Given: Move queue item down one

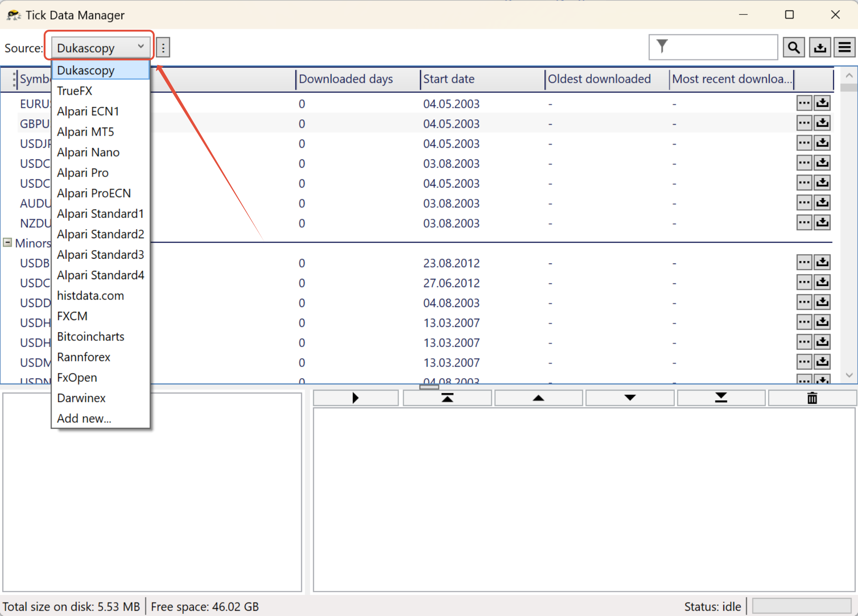Looking at the screenshot, I should [x=630, y=398].
